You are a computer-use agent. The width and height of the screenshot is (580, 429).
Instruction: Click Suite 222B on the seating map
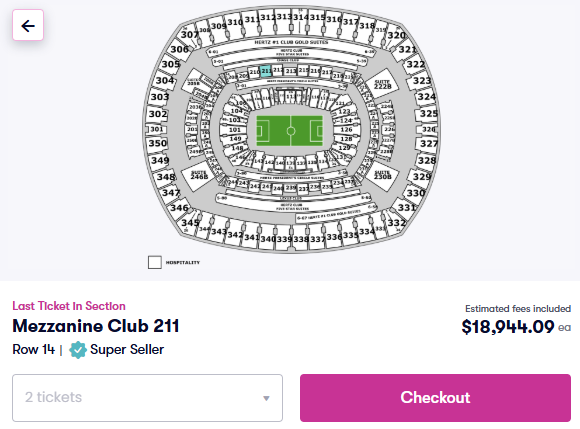(382, 84)
